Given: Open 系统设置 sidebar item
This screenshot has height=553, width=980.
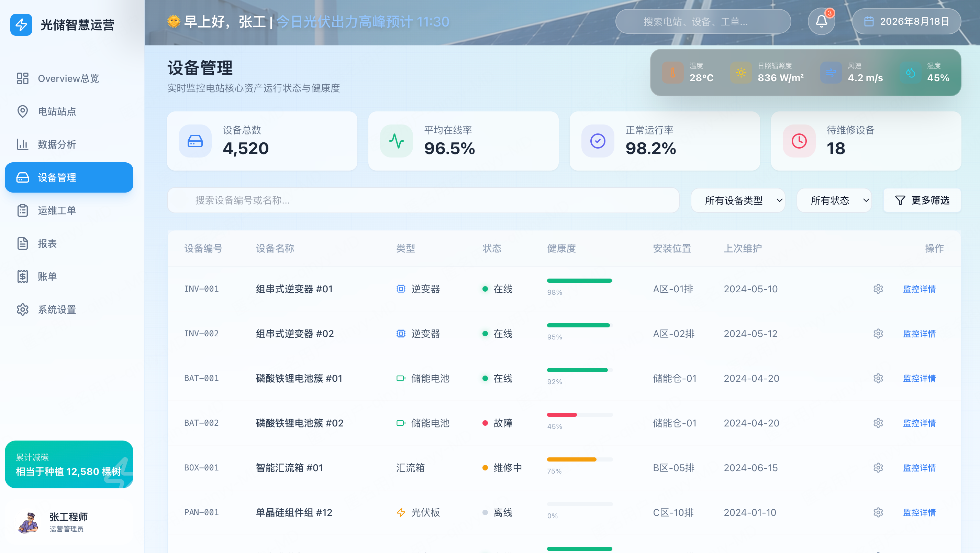Looking at the screenshot, I should pyautogui.click(x=69, y=310).
